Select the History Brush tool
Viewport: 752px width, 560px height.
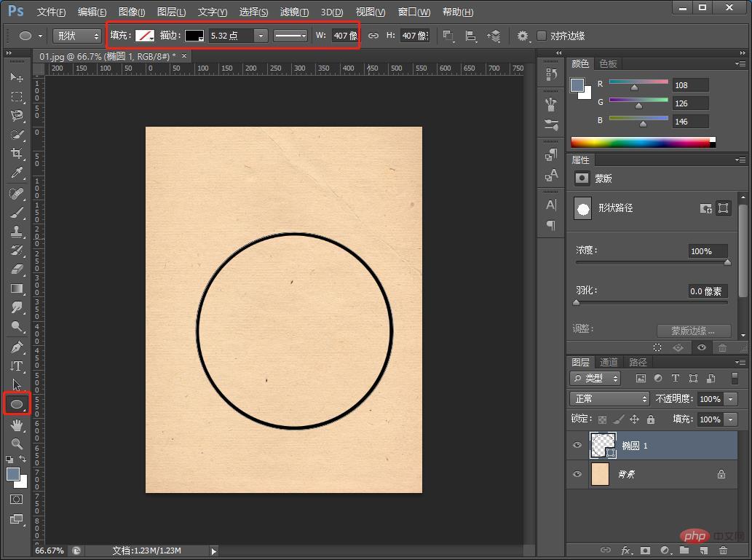point(17,250)
